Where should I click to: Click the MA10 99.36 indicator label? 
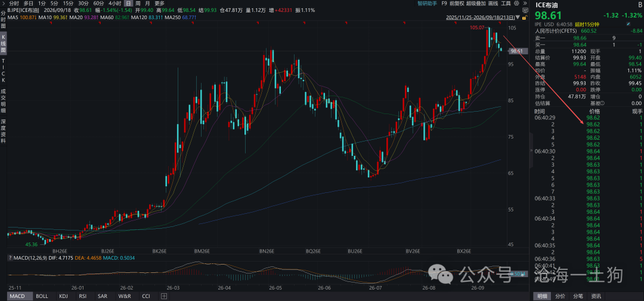(52, 17)
